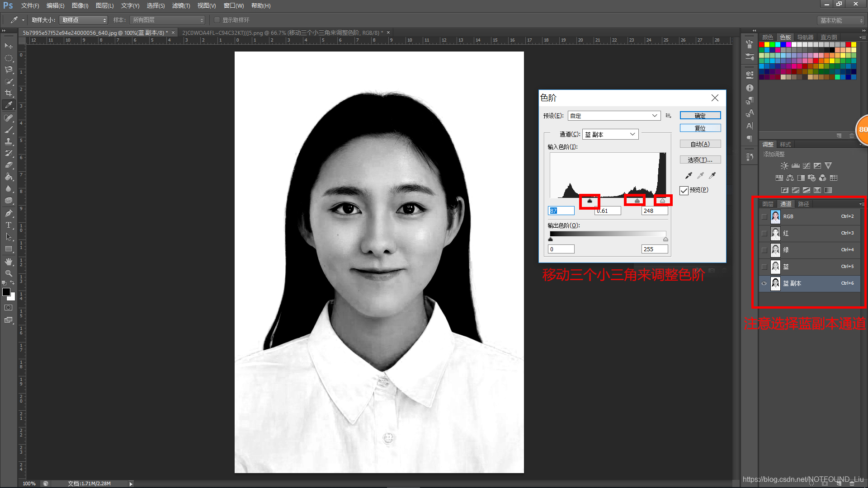This screenshot has width=868, height=488.
Task: Click the 复位 reset button
Action: pyautogui.click(x=700, y=128)
